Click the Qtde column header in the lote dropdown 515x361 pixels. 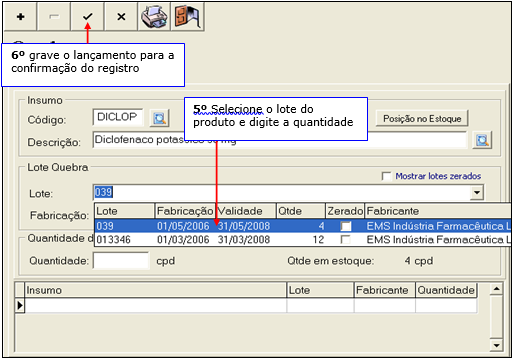pyautogui.click(x=301, y=211)
